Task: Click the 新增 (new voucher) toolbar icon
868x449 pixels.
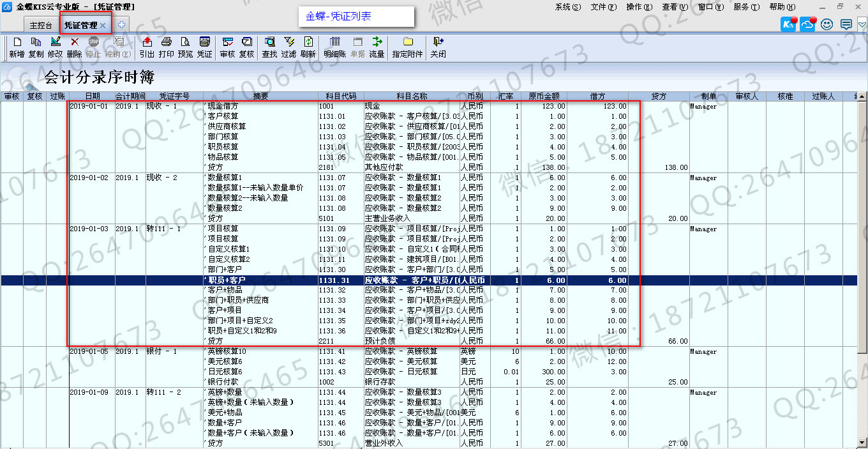Action: point(17,42)
